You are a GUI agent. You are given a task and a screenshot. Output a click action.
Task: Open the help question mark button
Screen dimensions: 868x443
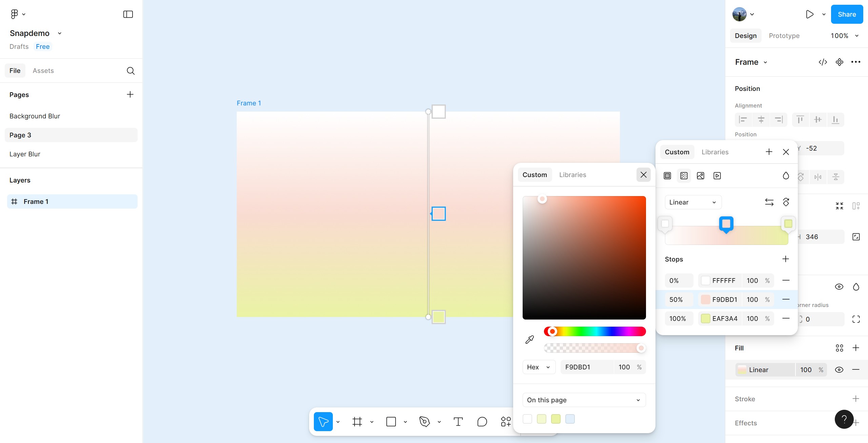tap(844, 419)
